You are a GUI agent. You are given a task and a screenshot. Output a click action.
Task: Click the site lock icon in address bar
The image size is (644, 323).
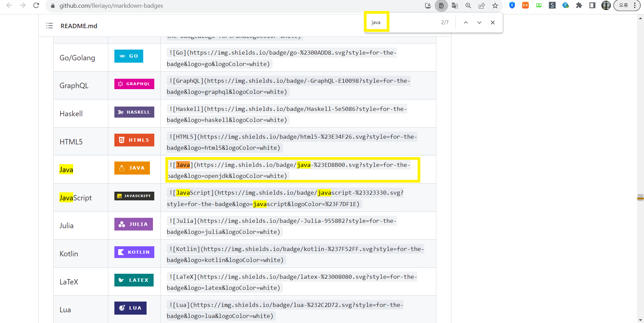[53, 6]
